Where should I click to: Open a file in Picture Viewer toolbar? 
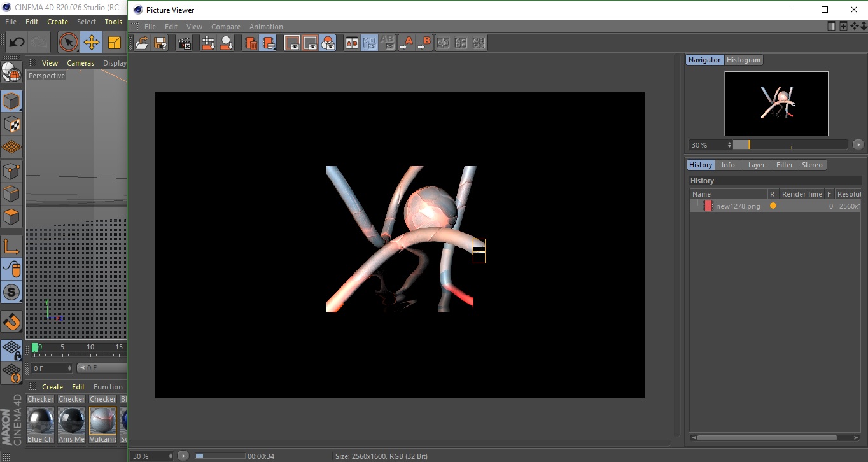coord(142,43)
